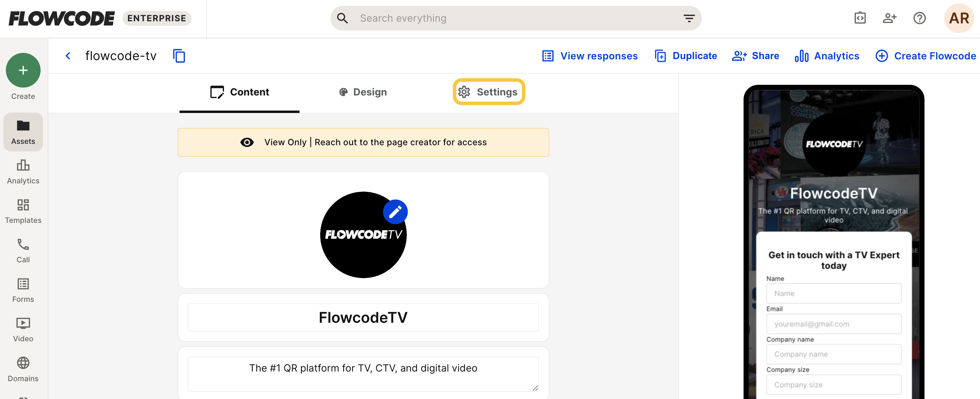The height and width of the screenshot is (399, 980).
Task: Edit the FlowcodeTV profile image pencil
Action: 395,212
